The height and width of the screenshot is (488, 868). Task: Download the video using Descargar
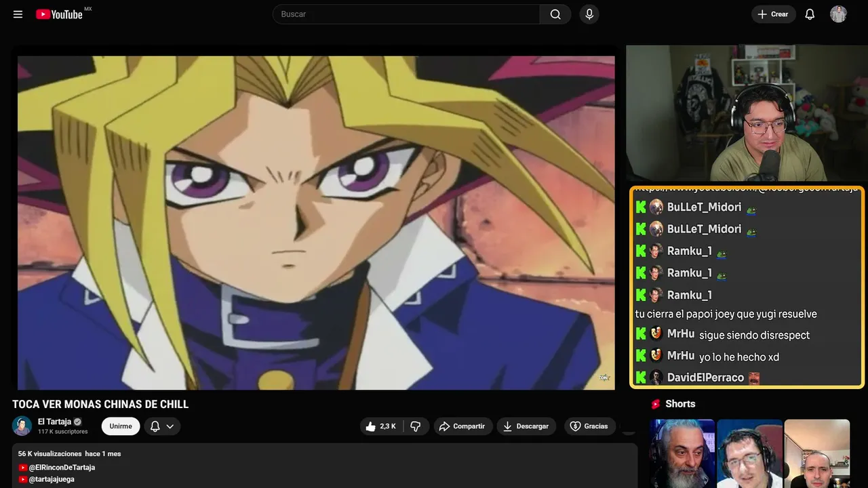point(526,426)
